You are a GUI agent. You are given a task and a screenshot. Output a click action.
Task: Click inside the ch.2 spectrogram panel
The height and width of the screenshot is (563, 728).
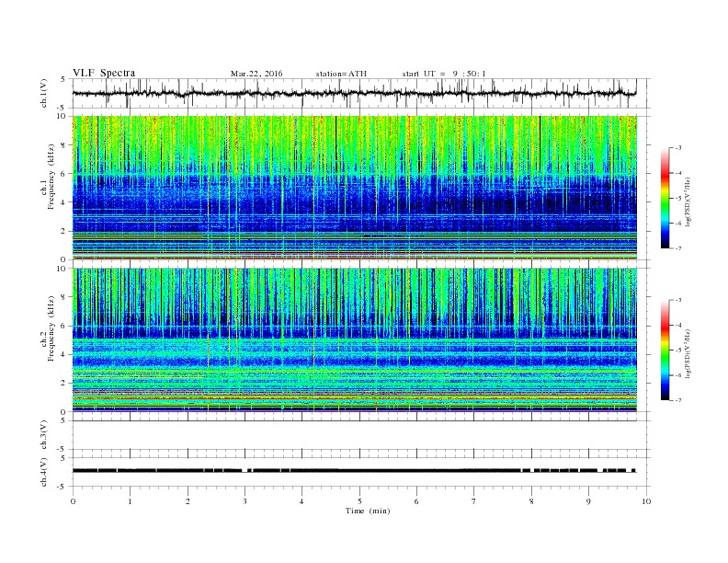pos(355,339)
